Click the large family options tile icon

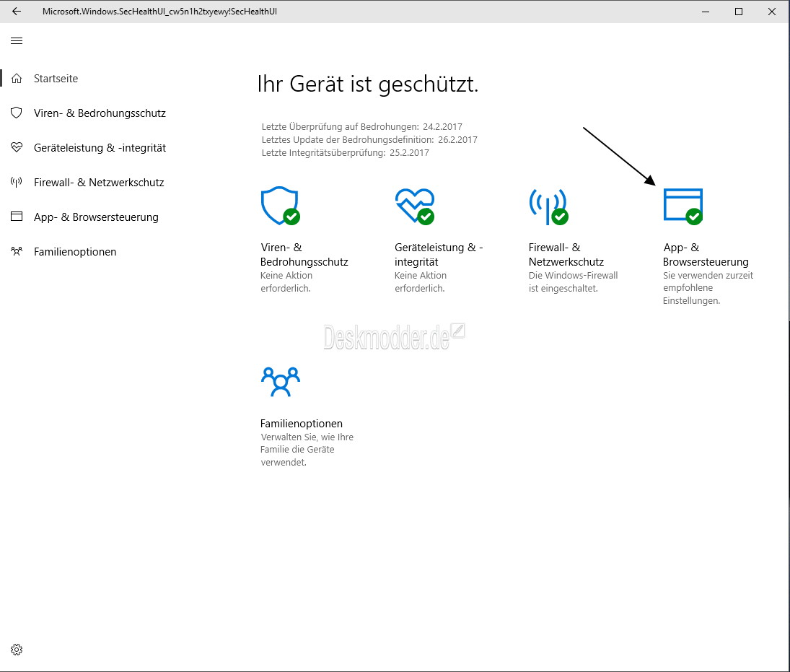tap(281, 382)
